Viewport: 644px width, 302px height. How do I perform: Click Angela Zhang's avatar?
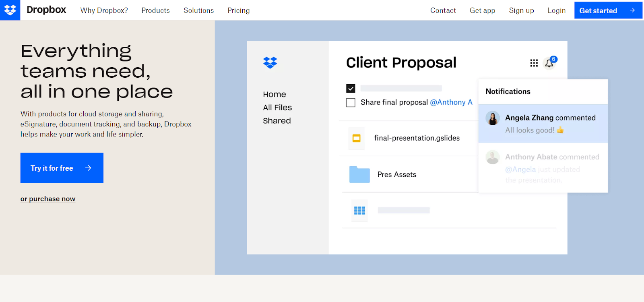493,118
